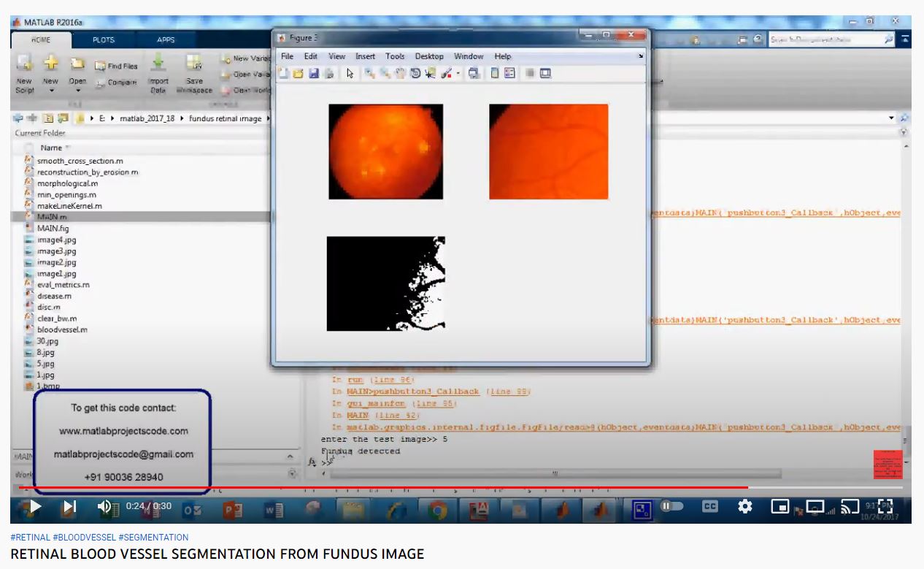Open the Insert menu in Figure 3
Screen dimensions: 924x569
365,56
